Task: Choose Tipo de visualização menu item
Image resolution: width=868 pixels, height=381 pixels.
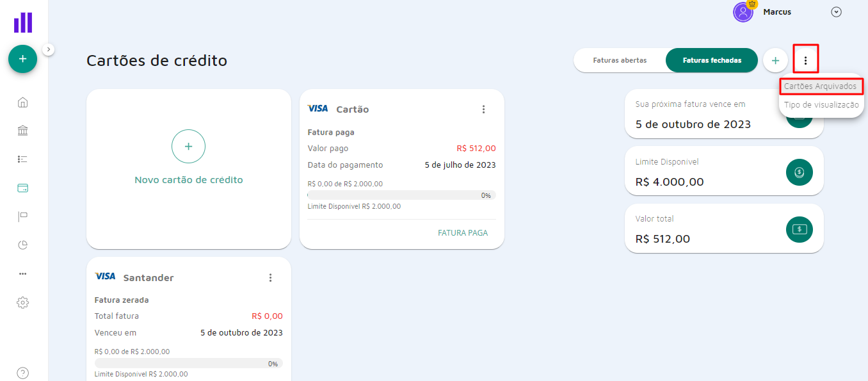Action: [821, 104]
